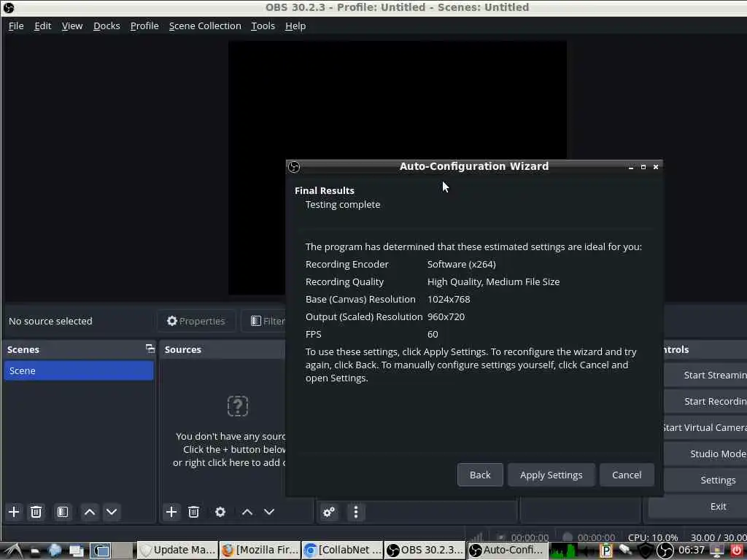Image resolution: width=747 pixels, height=560 pixels.
Task: Open the Edit menu
Action: [x=42, y=26]
